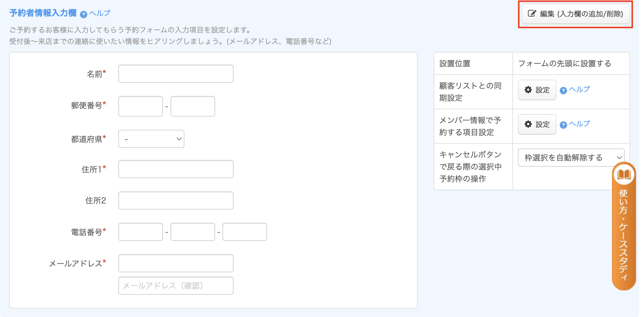This screenshot has width=644, height=317.
Task: Click the third 電話番号 input box
Action: point(244,232)
